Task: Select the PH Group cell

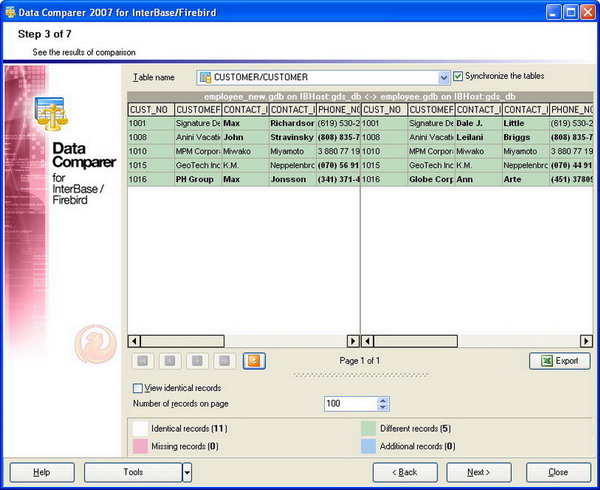Action: coord(198,179)
